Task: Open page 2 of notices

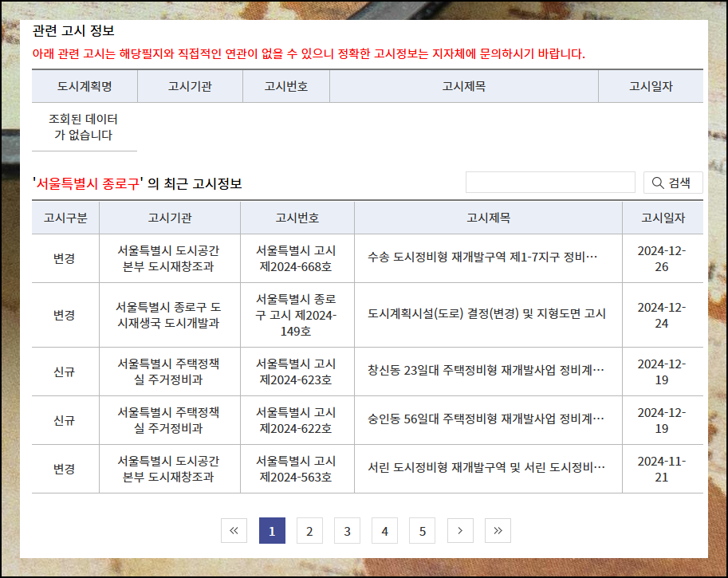Action: (309, 530)
